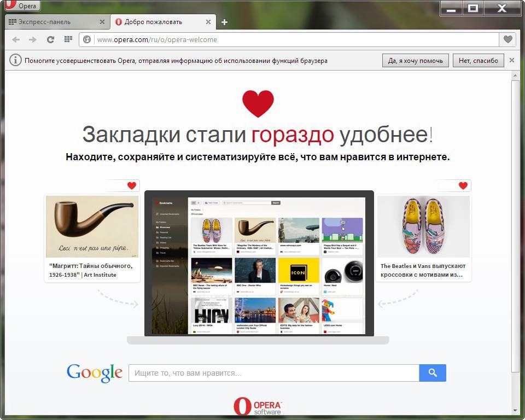Open Speed Dial grid icon in toolbar
The image size is (525, 420).
[x=68, y=39]
